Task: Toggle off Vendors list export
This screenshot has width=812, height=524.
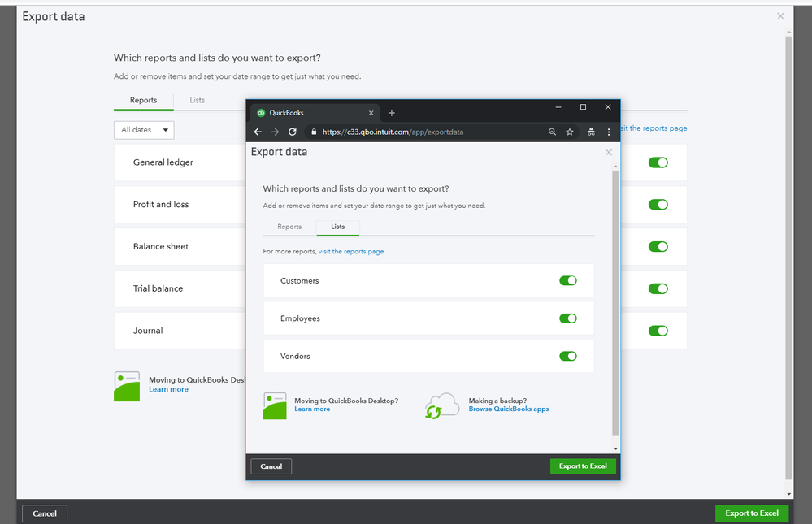Action: (x=568, y=356)
